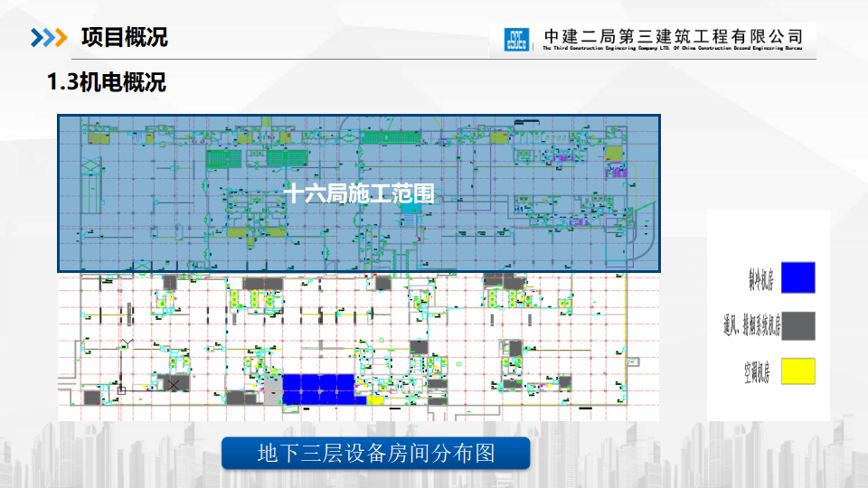Click the 中建二局第三建筑工程有限公司 company name
The height and width of the screenshot is (488, 868).
[x=673, y=36]
